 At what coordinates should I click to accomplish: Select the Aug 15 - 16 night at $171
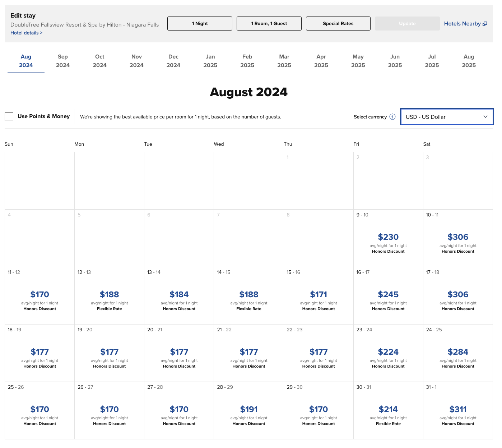tap(319, 296)
